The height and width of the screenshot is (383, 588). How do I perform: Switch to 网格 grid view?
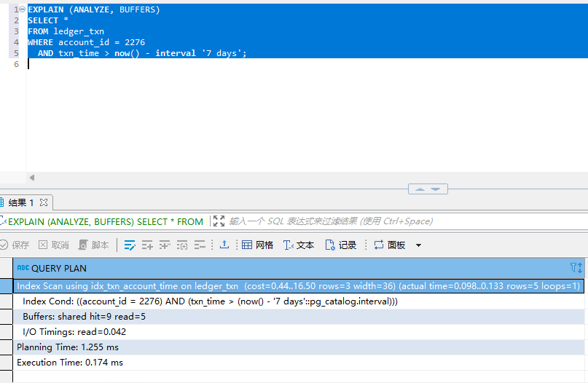[258, 245]
